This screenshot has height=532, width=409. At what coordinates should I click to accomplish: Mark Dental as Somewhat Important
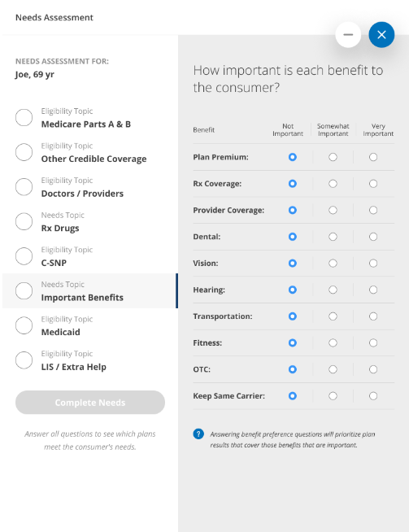333,237
